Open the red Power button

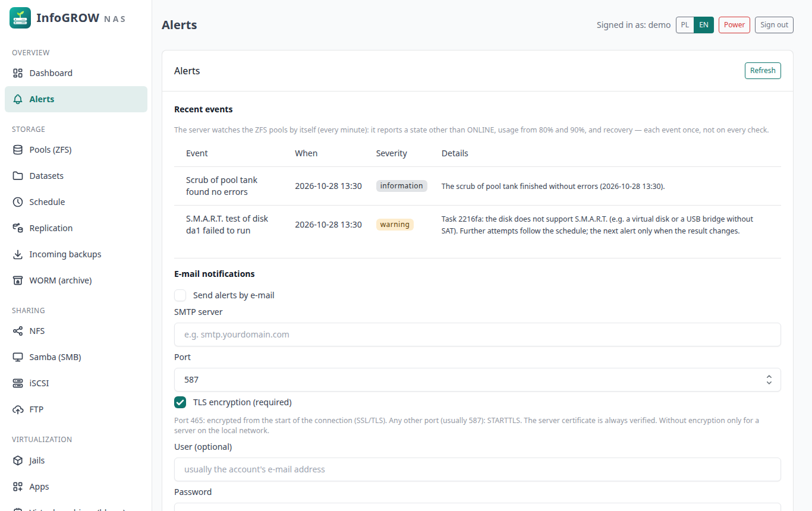click(x=734, y=25)
